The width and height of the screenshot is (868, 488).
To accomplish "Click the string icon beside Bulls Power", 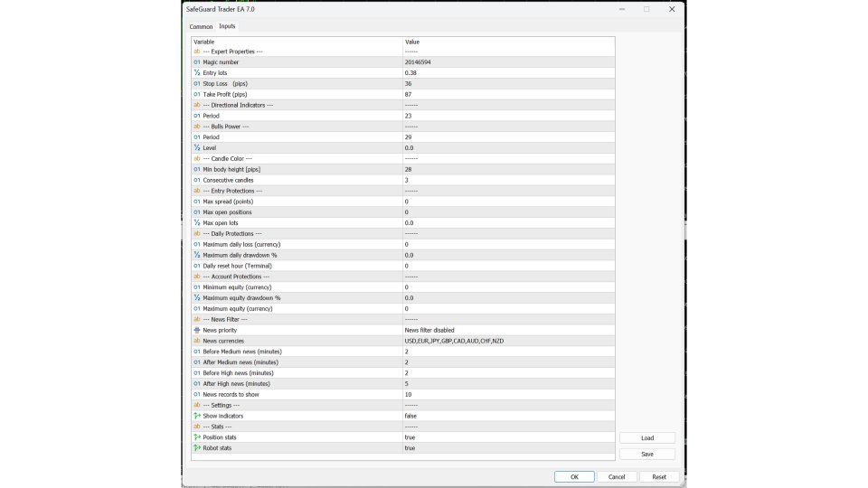I will 196,127.
